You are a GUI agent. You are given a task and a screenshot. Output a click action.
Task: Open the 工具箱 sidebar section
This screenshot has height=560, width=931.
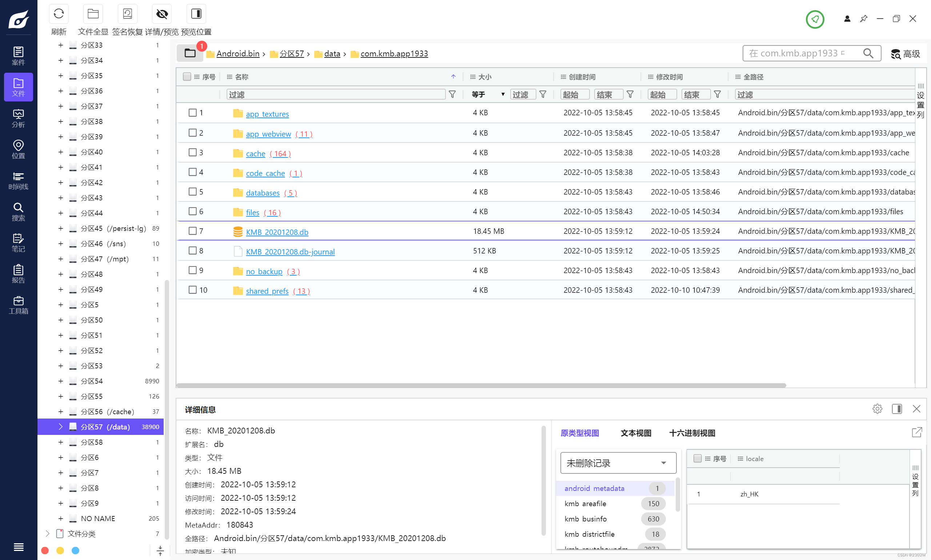point(19,305)
